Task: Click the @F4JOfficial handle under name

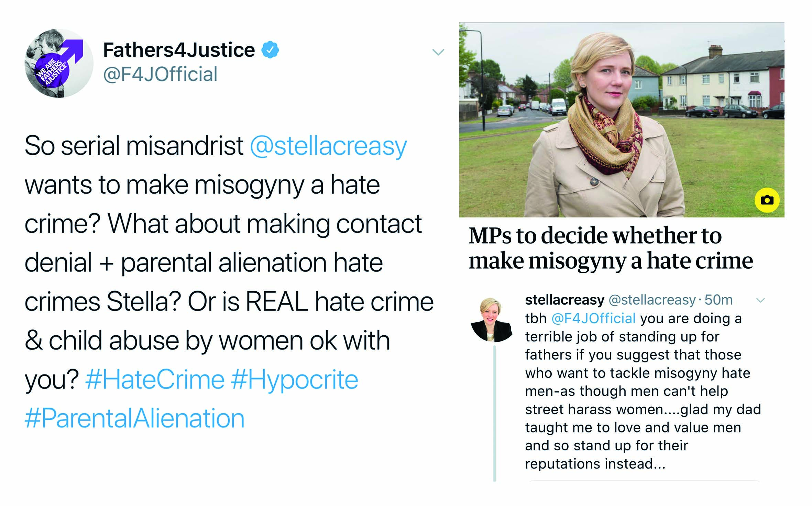Action: click(x=160, y=74)
